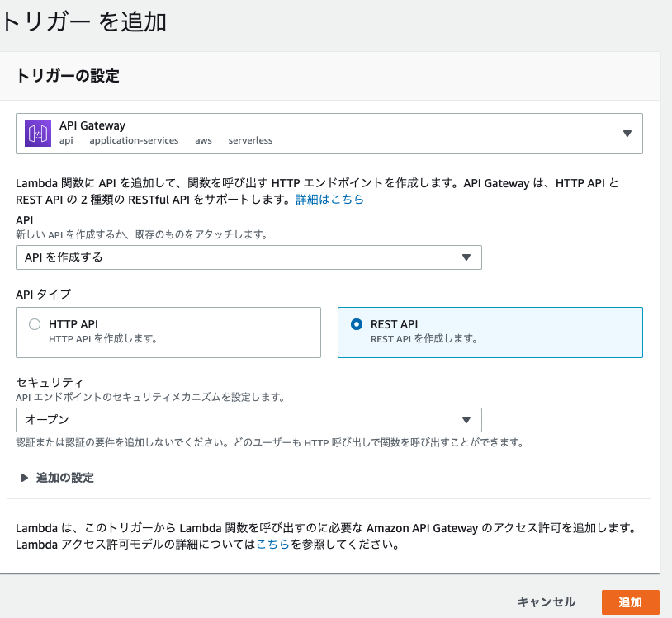Select the REST API radio button
The height and width of the screenshot is (618, 672).
tap(355, 324)
